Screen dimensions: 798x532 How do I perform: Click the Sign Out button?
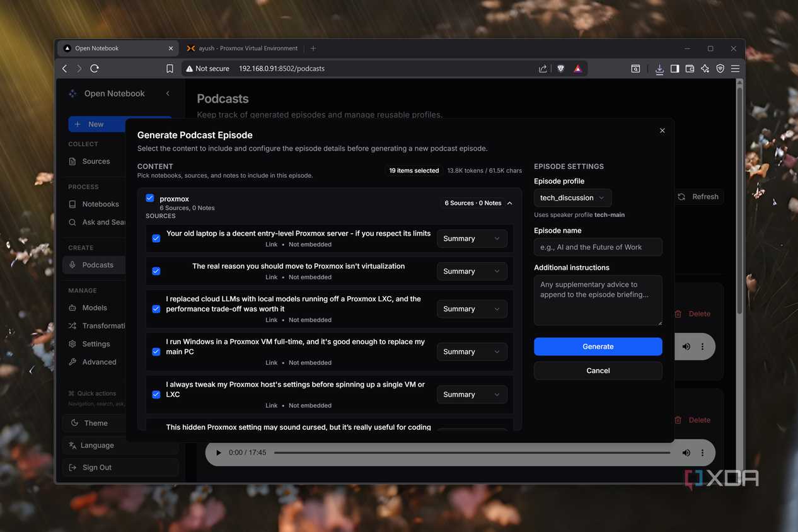pyautogui.click(x=120, y=467)
